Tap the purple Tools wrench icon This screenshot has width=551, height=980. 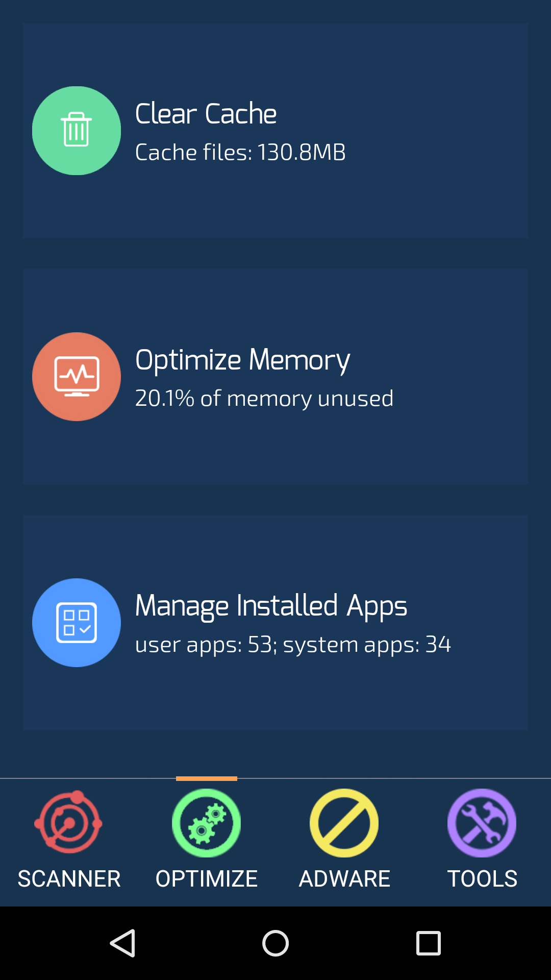482,823
